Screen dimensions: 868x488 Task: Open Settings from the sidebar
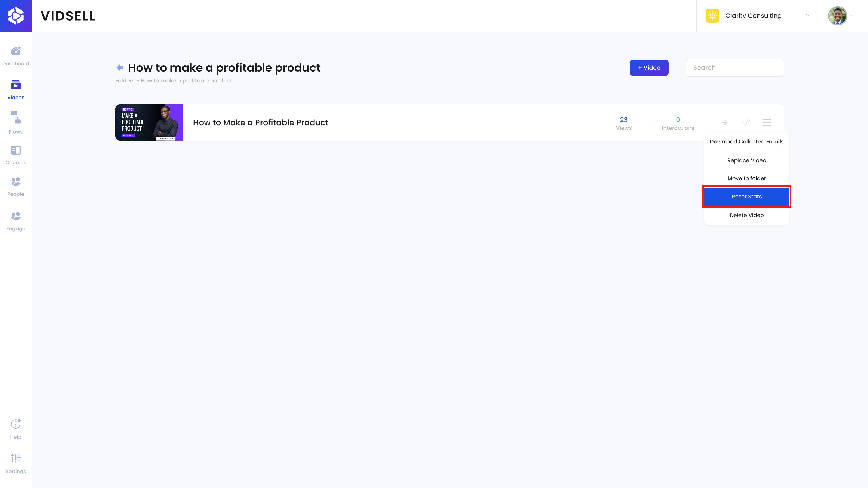coord(16,458)
